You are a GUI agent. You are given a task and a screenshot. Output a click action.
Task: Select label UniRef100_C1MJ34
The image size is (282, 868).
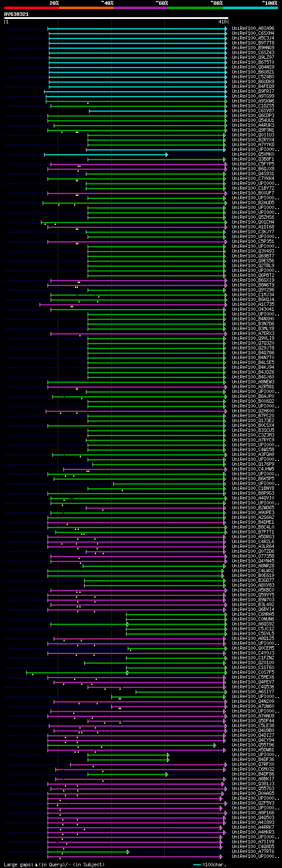253,294
